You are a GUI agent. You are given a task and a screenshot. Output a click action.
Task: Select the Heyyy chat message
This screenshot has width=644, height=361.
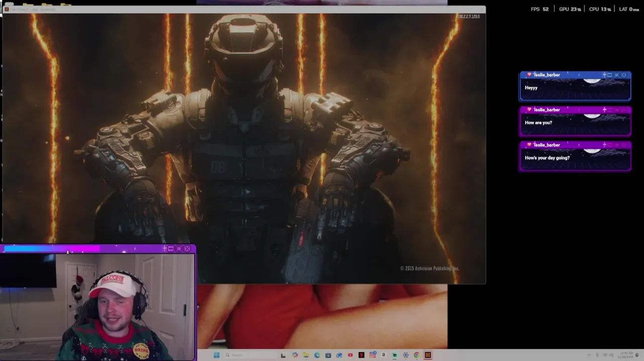point(531,88)
